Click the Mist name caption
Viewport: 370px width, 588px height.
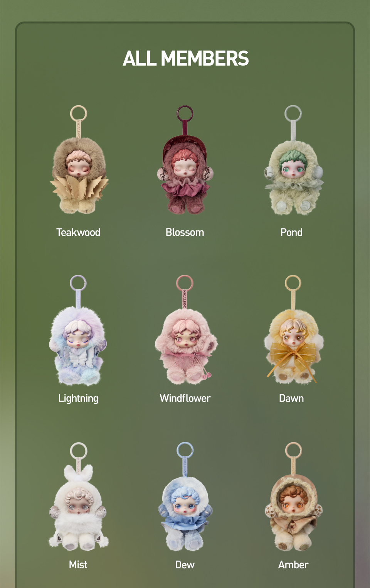(78, 564)
